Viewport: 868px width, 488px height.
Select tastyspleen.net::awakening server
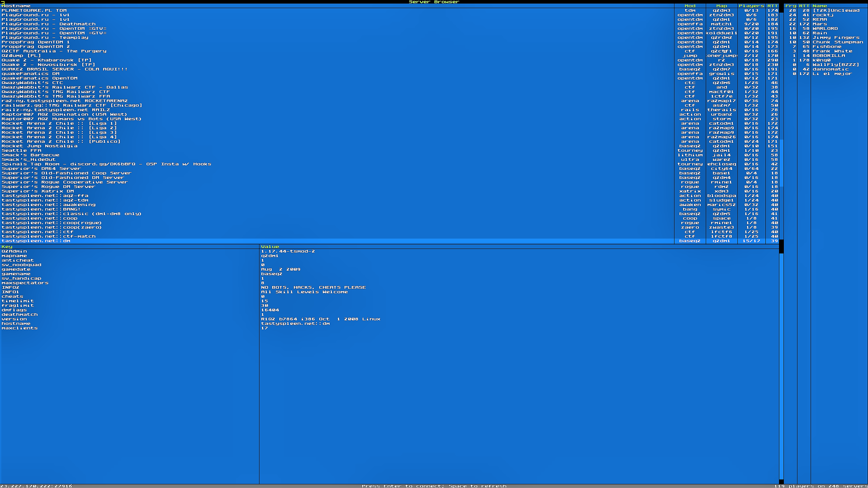pos(389,205)
